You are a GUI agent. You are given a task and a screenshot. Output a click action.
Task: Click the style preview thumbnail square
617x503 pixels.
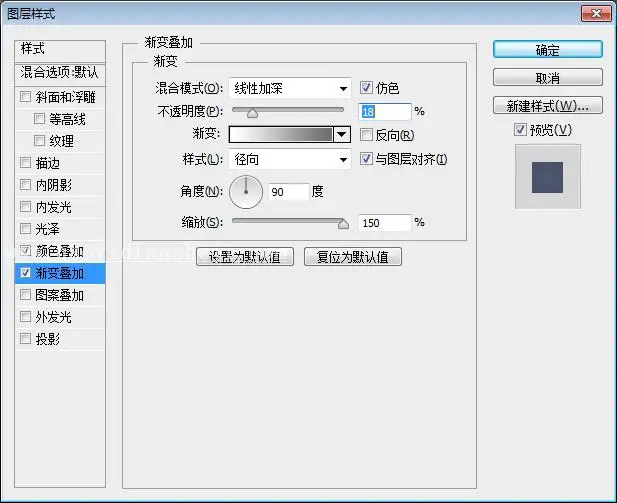[x=547, y=177]
